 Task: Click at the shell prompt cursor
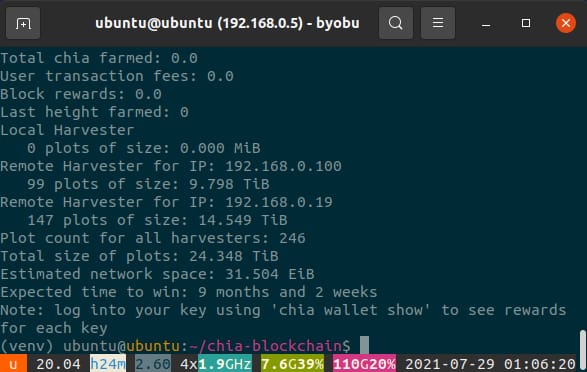click(364, 345)
